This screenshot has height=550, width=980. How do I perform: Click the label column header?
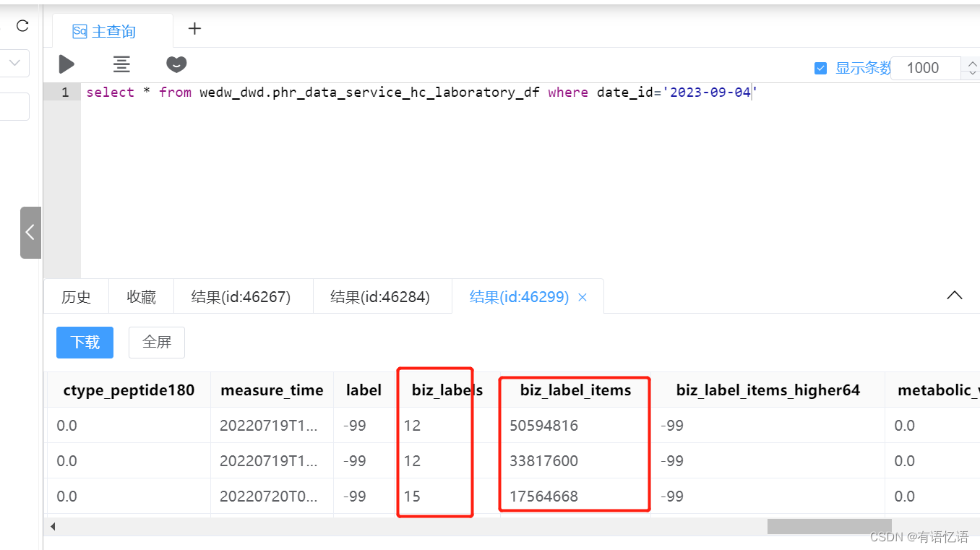364,390
